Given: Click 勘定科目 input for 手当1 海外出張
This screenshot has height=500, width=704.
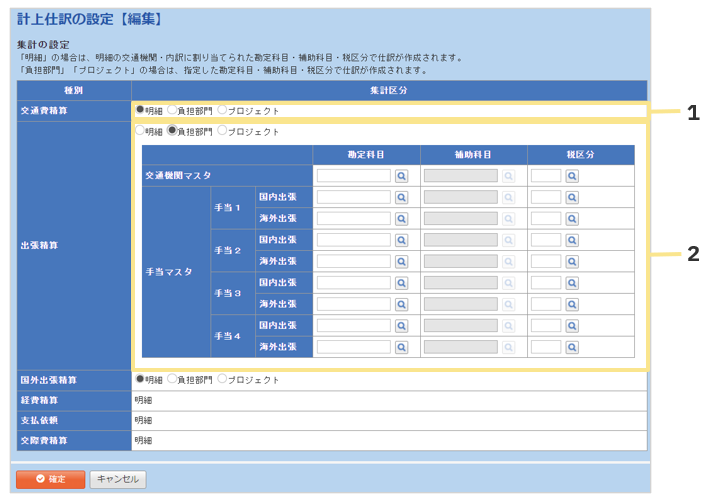Looking at the screenshot, I should [354, 219].
